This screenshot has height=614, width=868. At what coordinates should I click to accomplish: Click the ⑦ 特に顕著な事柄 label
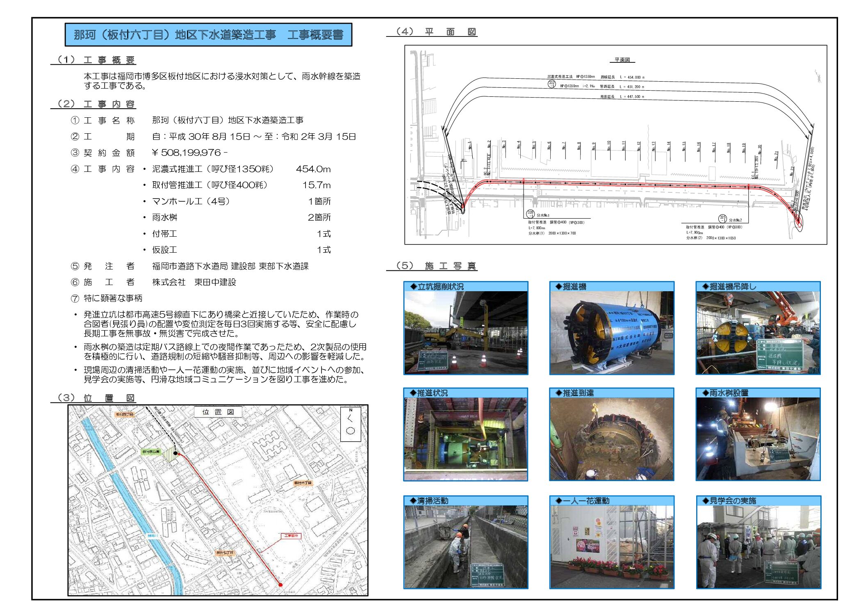pos(107,298)
